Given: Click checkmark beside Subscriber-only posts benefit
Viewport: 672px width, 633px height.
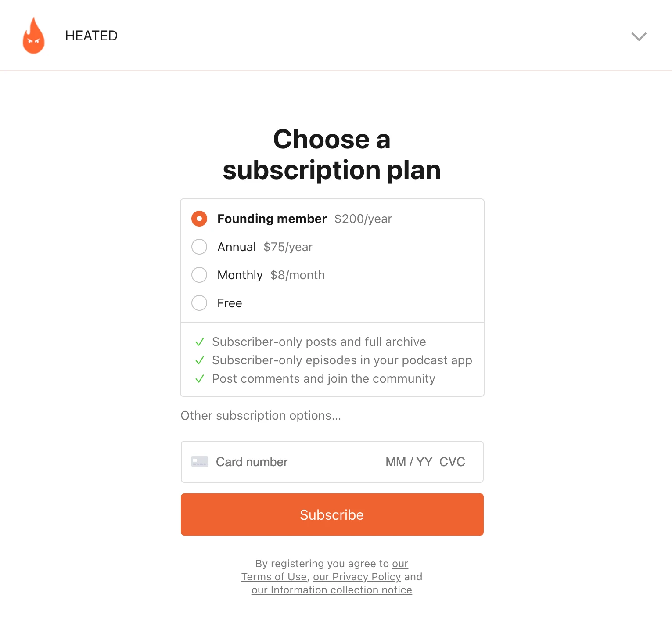Looking at the screenshot, I should [200, 342].
